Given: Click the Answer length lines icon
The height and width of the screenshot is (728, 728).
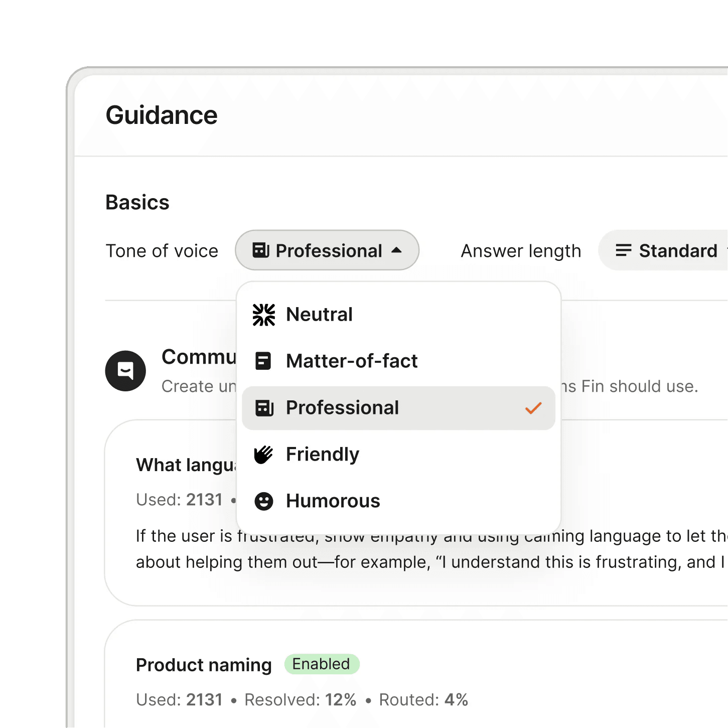Looking at the screenshot, I should point(623,250).
